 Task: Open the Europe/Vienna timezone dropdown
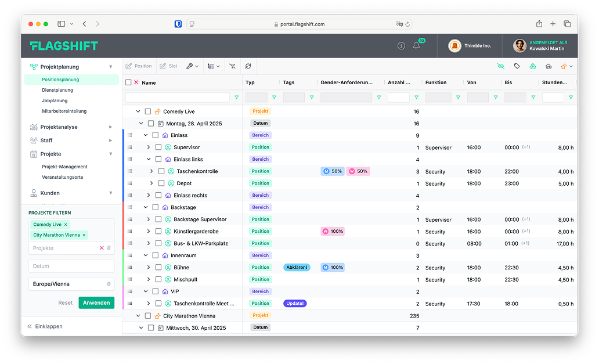tap(71, 284)
